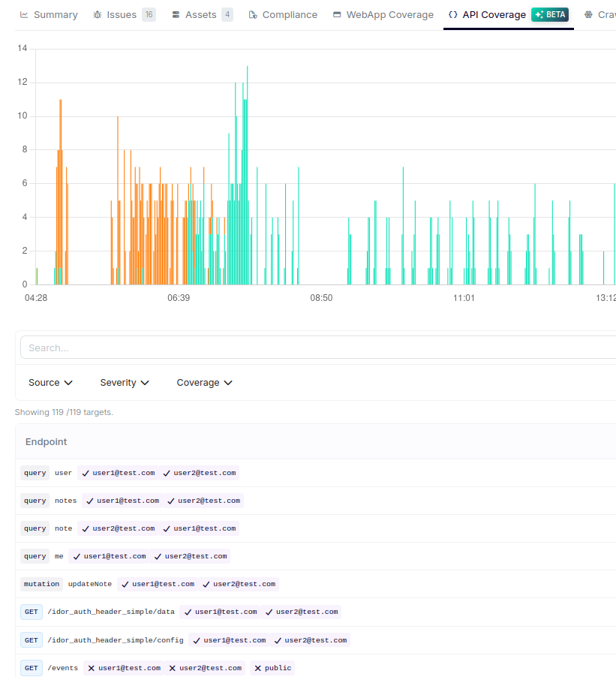Click the mutation badge on the updateNote row
The height and width of the screenshot is (677, 616).
41,583
